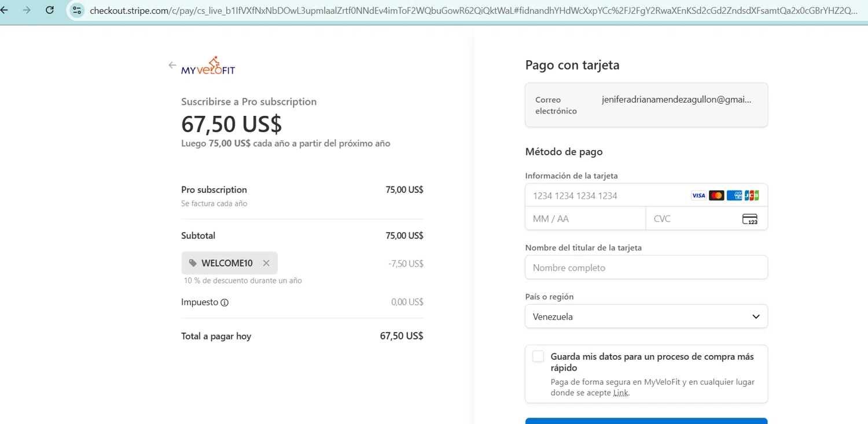Open the tax info icon next to Impuesto
This screenshot has height=424, width=868.
tap(225, 302)
